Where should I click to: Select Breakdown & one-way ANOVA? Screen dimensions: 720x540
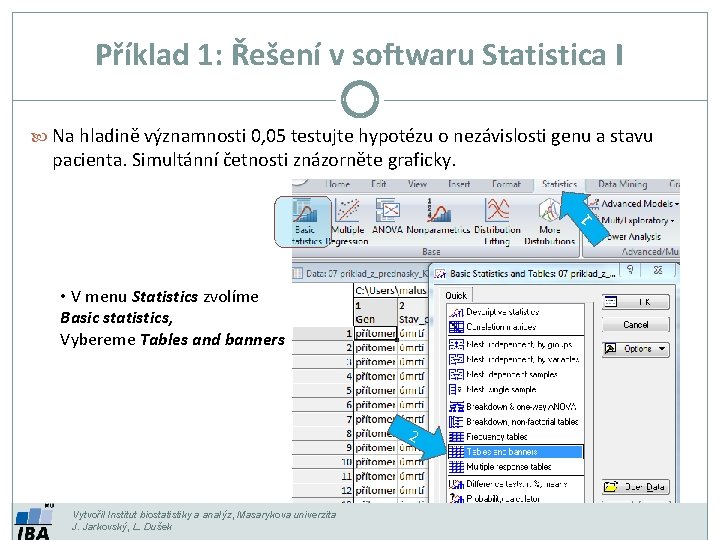coord(515,406)
